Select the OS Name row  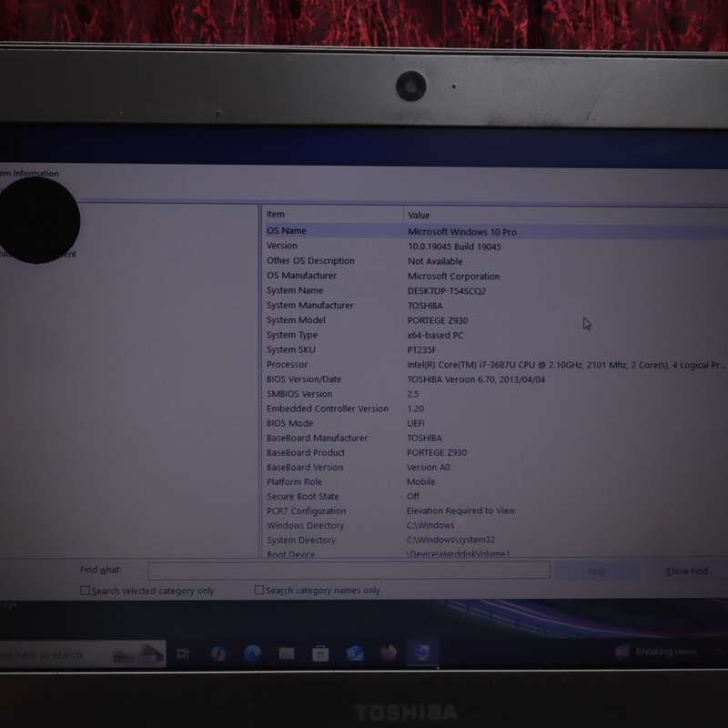(495, 231)
